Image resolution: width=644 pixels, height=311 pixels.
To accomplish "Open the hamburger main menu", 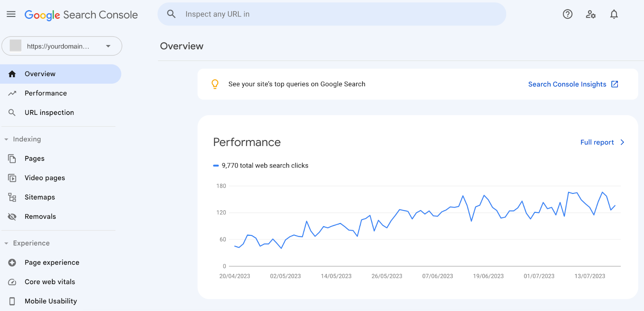I will [11, 15].
